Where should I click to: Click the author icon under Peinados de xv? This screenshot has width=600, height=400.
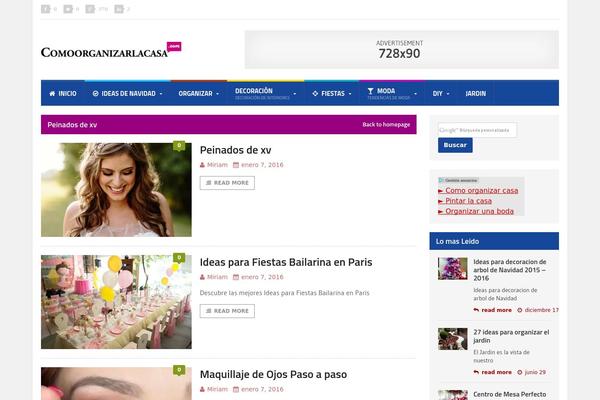click(202, 165)
